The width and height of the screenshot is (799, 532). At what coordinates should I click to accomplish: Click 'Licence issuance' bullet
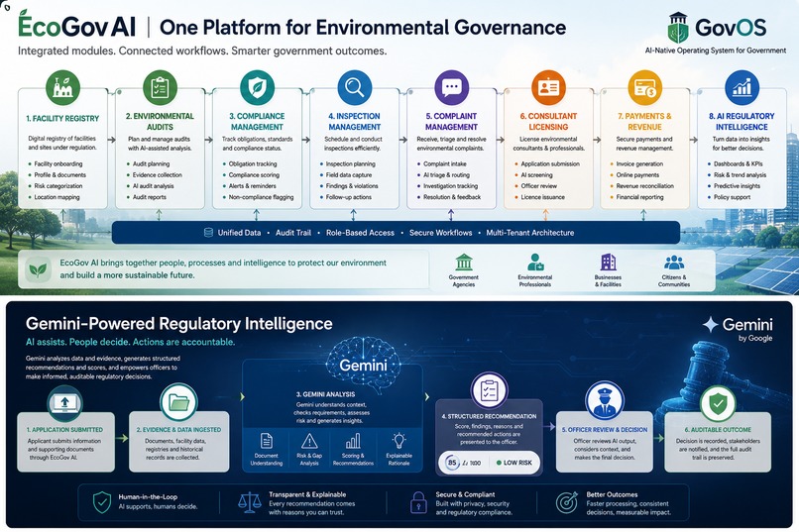click(542, 197)
